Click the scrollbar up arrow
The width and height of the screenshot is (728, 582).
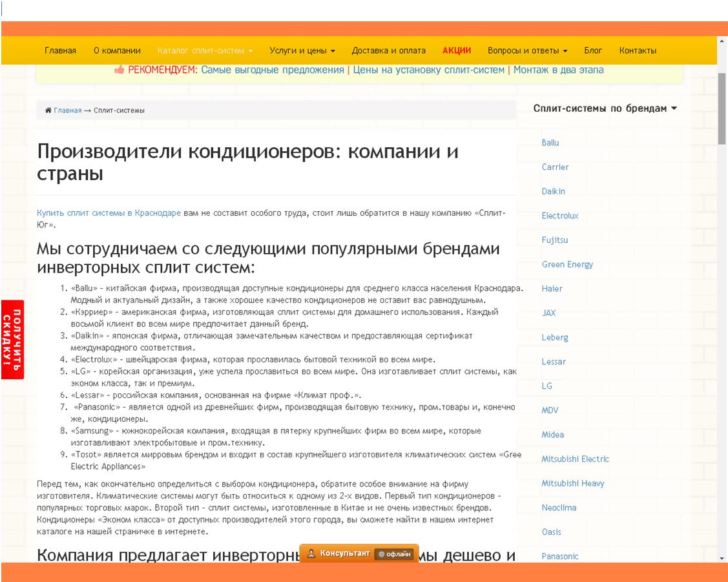click(722, 41)
